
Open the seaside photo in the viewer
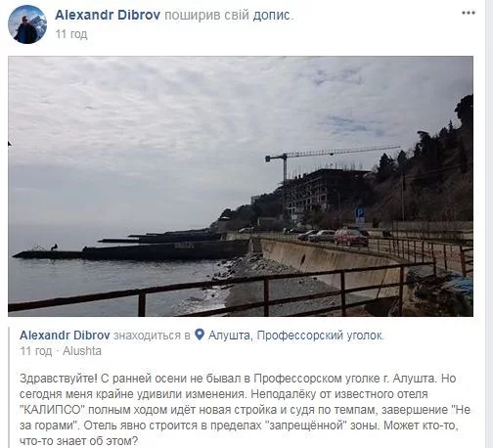point(241,186)
